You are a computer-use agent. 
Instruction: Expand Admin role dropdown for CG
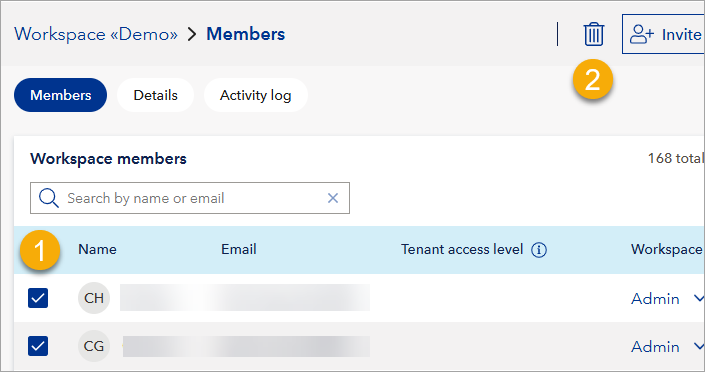coord(667,346)
